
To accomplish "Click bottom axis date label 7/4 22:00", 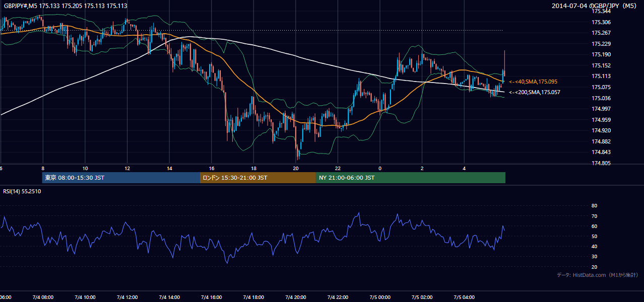I will point(338,297).
